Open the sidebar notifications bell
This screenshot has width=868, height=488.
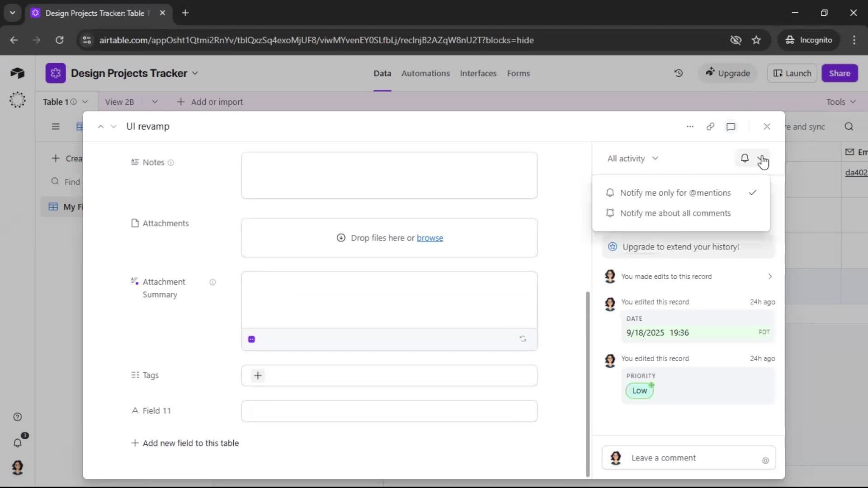[18, 443]
